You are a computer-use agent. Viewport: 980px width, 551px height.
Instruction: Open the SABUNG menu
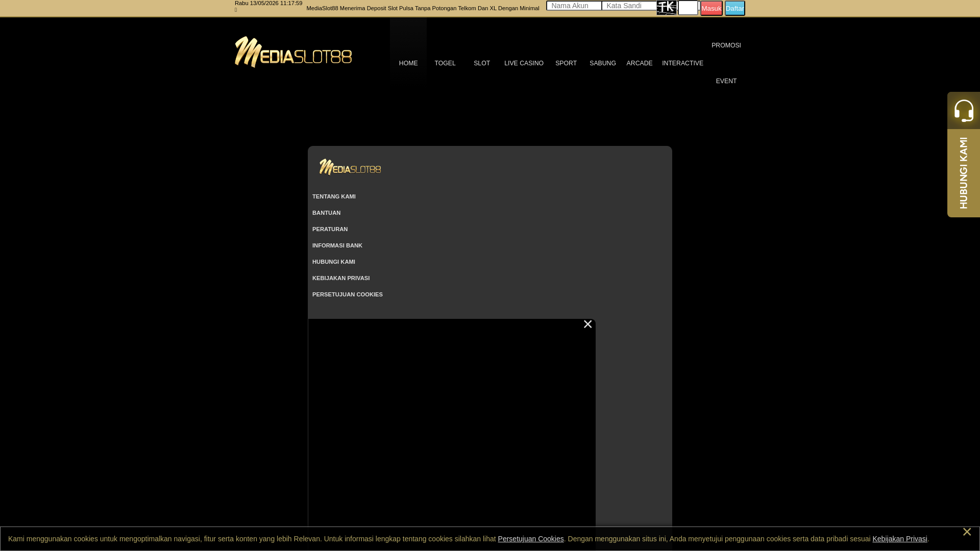pos(603,63)
